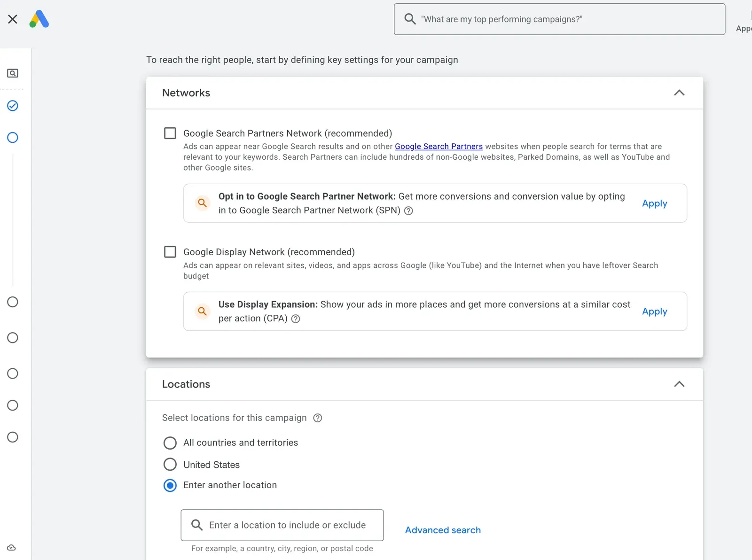Close the campaign setup with X icon
Viewport: 752px width, 560px height.
tap(13, 19)
